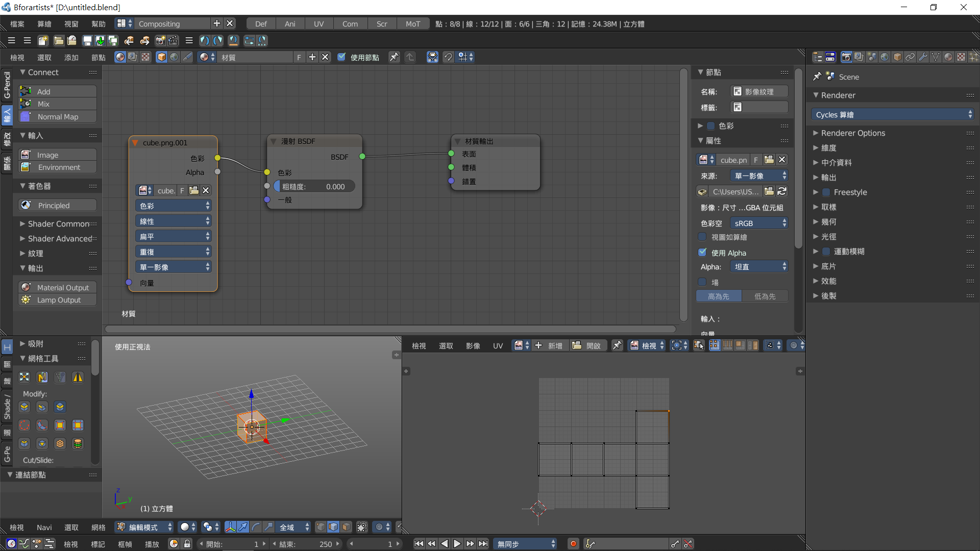Select the 低為先 field order button

765,296
